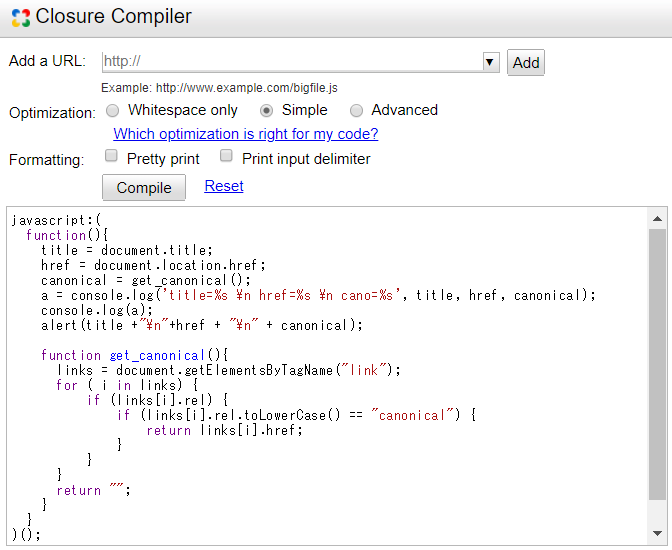
Task: Click the Closure Compiler page title text
Action: [x=113, y=17]
